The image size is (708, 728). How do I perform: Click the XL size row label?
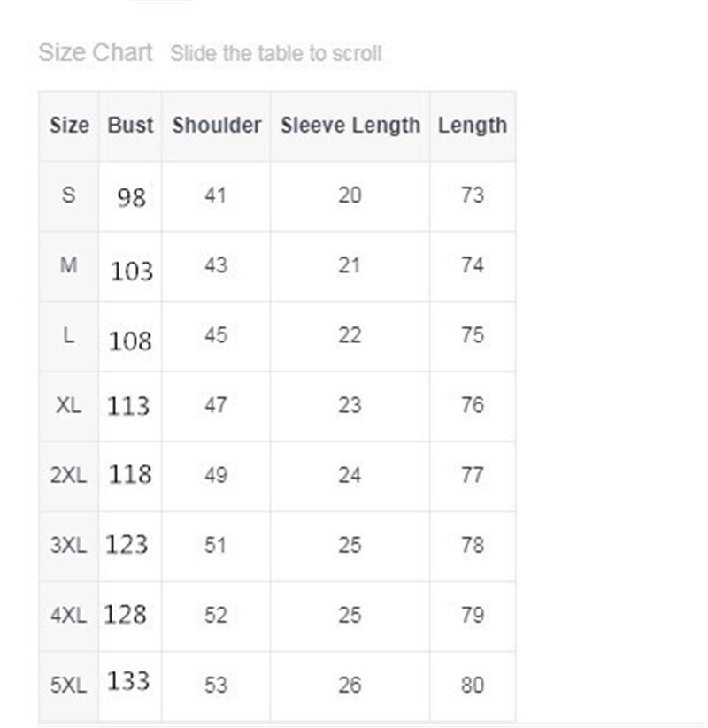(x=68, y=405)
